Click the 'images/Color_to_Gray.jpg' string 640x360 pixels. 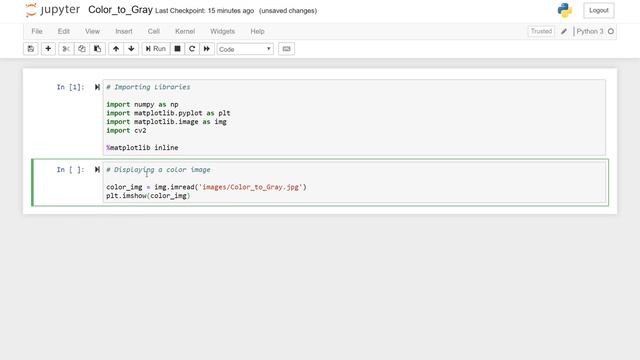pos(251,187)
